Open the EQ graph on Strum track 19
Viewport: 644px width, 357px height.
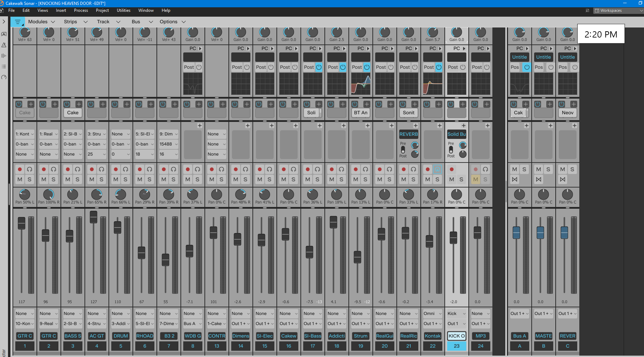coord(361,84)
